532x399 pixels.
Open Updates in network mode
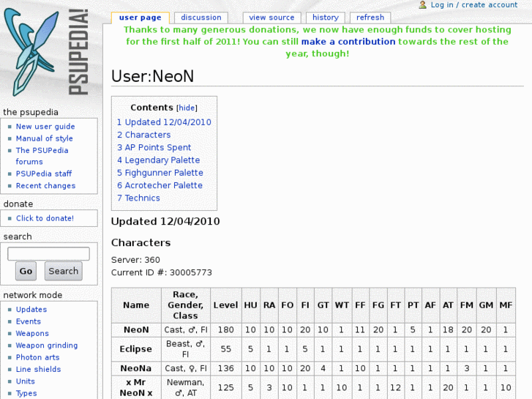point(31,310)
